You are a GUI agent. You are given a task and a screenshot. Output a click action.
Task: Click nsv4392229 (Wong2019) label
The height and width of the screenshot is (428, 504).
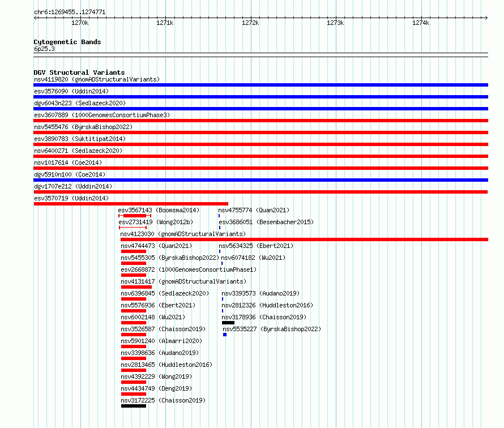[156, 376]
